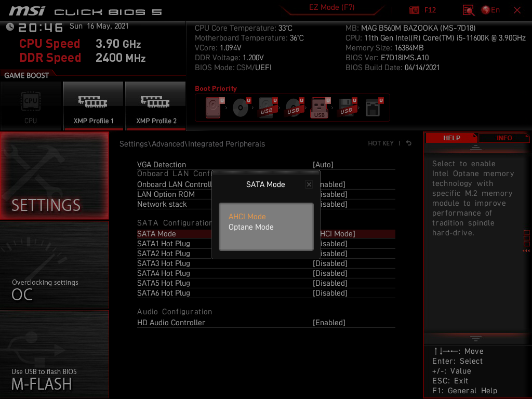Viewport: 532px width, 399px height.
Task: Collapse the help panel top handle
Action: point(475,147)
